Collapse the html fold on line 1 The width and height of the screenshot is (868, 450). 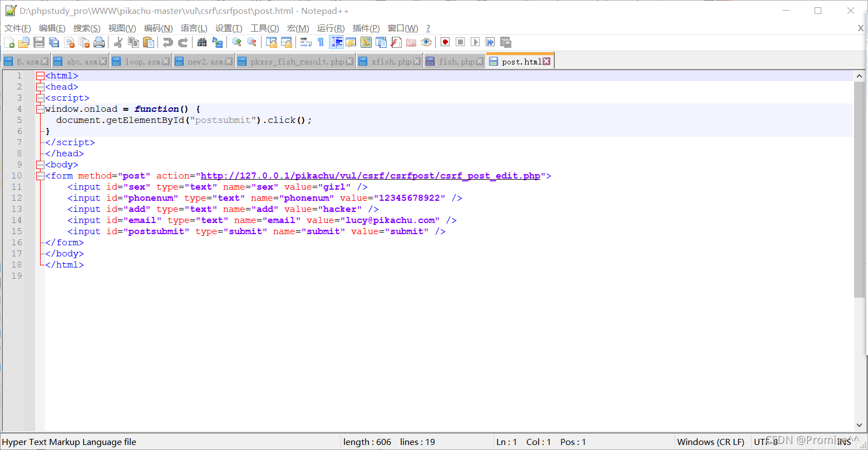click(x=40, y=76)
